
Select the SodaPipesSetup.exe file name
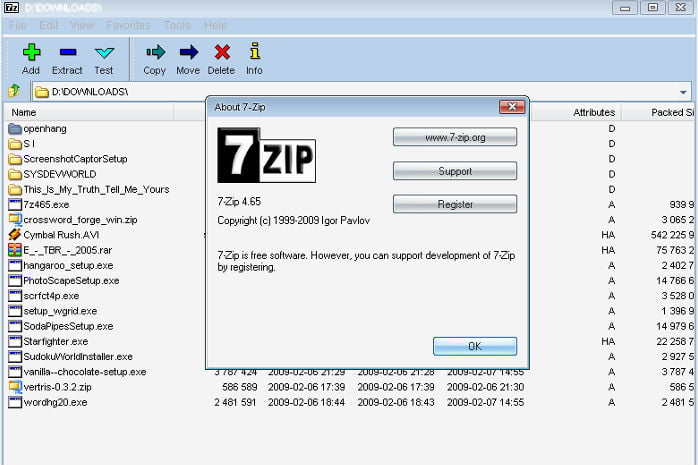(68, 326)
